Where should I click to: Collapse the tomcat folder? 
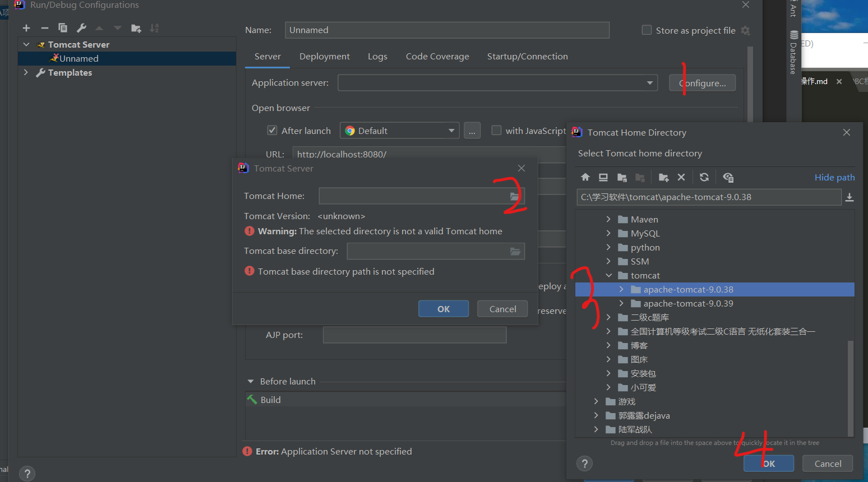[608, 275]
